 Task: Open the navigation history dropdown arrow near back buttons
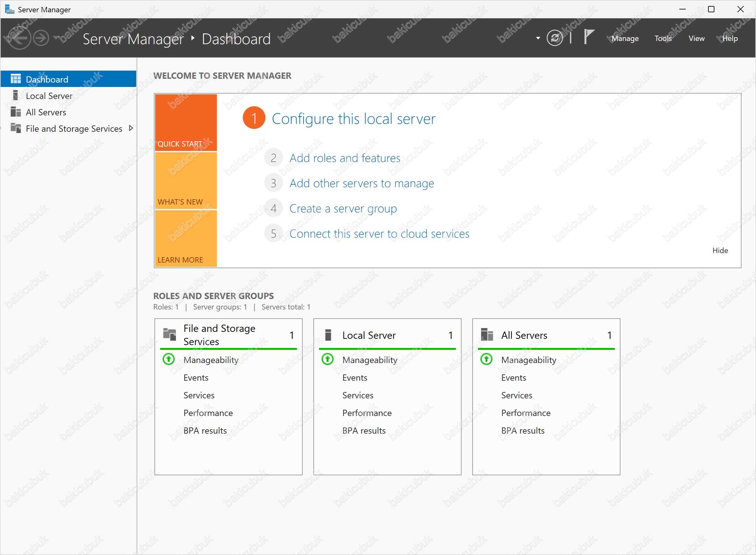(x=56, y=37)
